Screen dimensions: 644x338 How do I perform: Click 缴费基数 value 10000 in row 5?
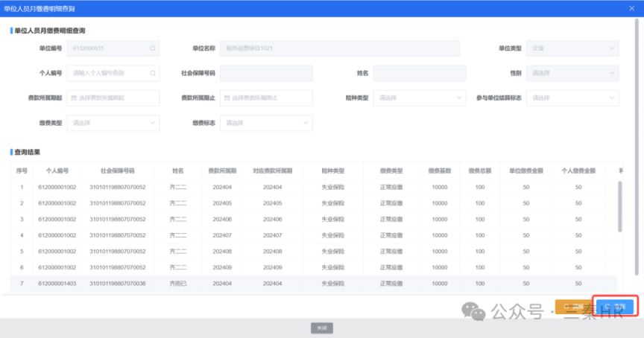440,251
